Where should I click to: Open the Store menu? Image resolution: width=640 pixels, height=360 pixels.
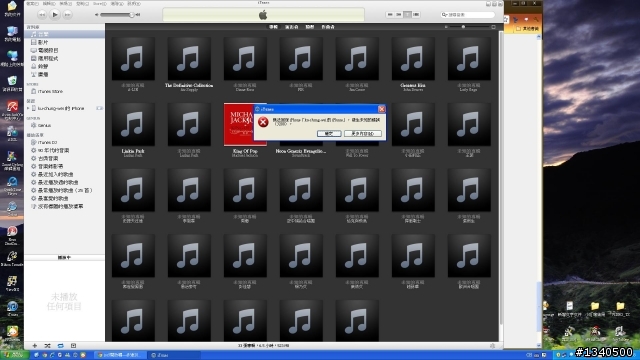100,4
